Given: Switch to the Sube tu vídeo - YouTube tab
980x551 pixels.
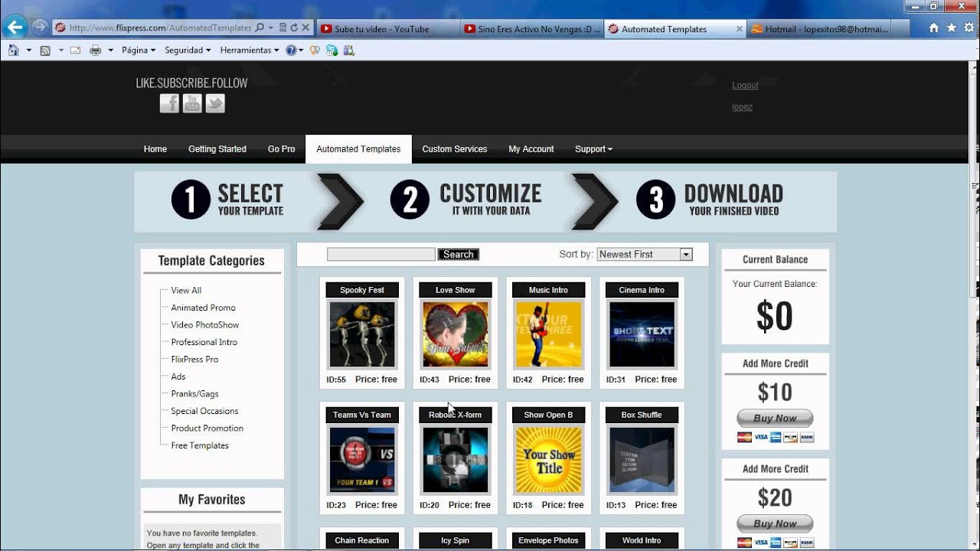Looking at the screenshot, I should [x=387, y=29].
